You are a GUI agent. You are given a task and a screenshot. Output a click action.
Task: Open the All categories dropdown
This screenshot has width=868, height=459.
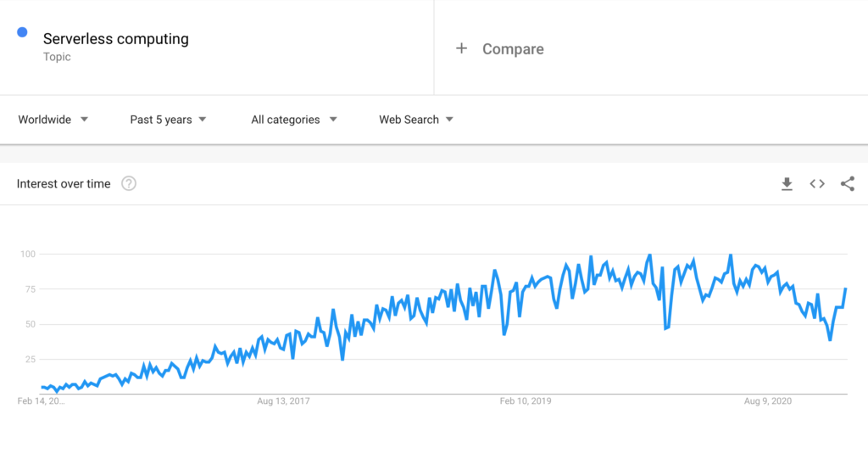click(x=293, y=120)
